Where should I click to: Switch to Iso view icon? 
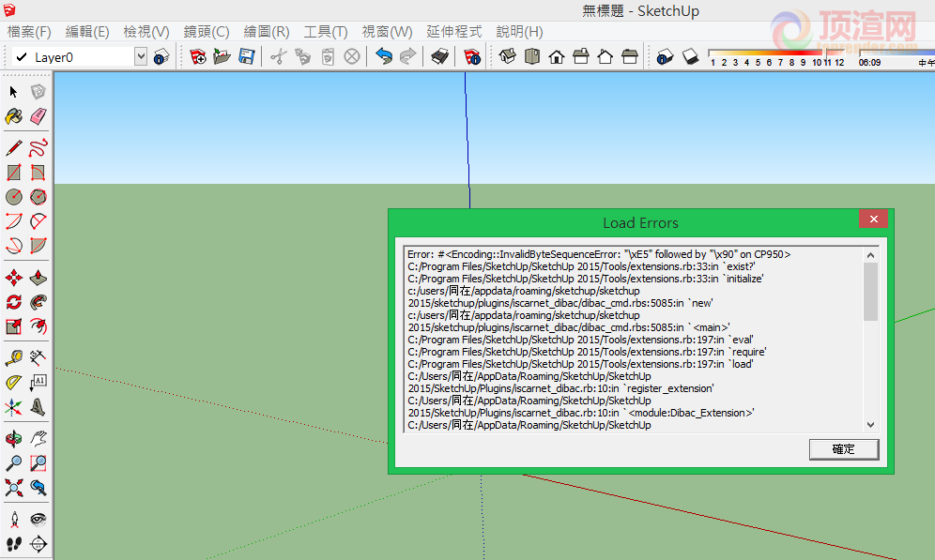tap(508, 57)
